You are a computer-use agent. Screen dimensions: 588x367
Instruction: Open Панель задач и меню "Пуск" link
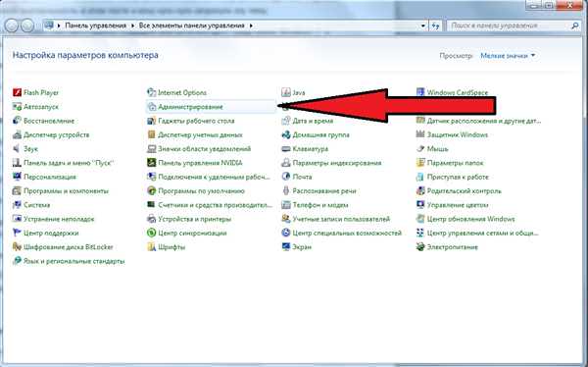69,163
